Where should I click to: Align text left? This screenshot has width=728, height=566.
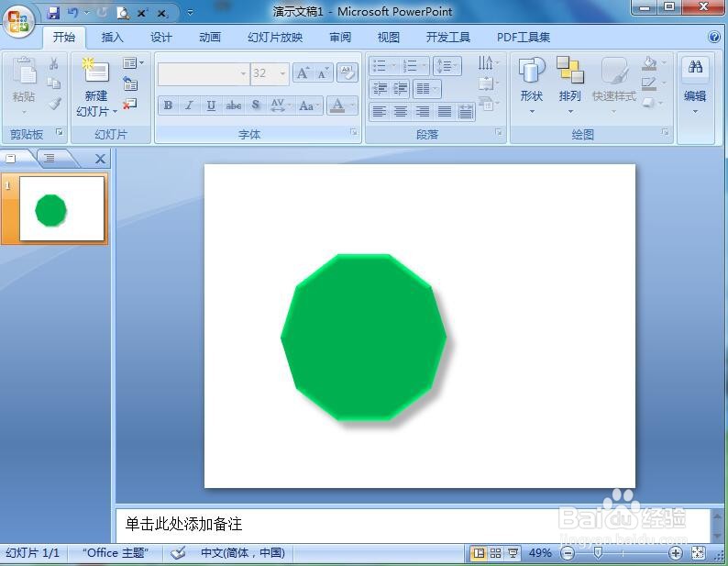tap(380, 112)
